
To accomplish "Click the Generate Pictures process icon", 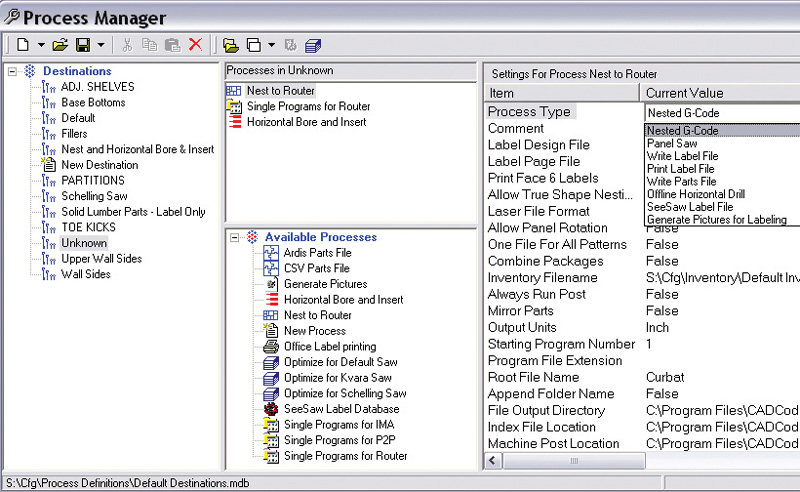I will click(x=270, y=284).
